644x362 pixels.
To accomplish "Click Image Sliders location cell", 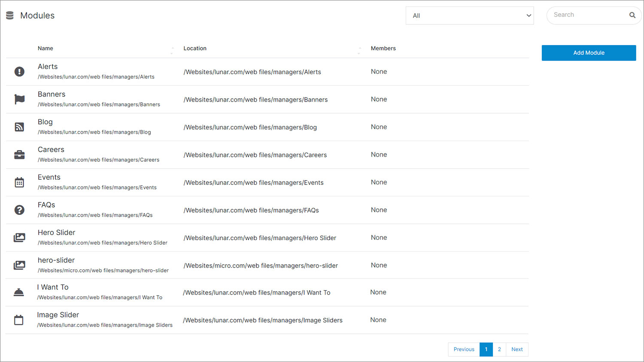I will tap(263, 320).
